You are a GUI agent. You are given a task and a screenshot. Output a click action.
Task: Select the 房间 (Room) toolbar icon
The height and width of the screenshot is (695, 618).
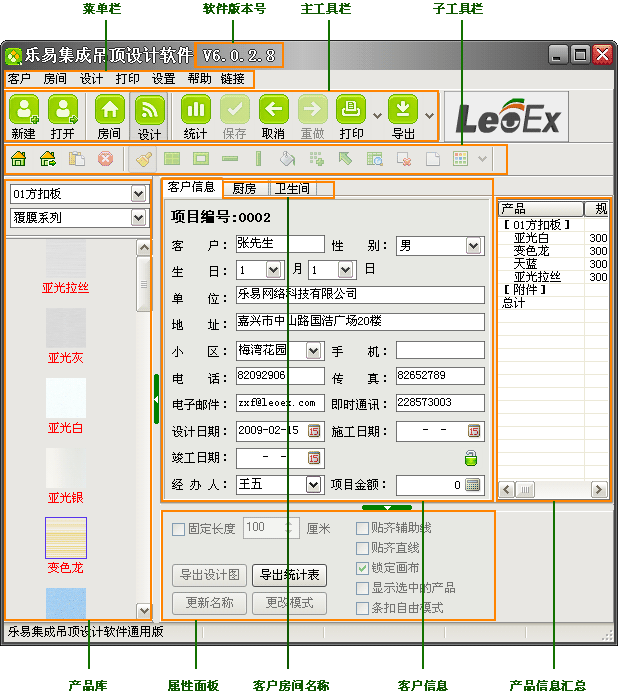pos(110,110)
